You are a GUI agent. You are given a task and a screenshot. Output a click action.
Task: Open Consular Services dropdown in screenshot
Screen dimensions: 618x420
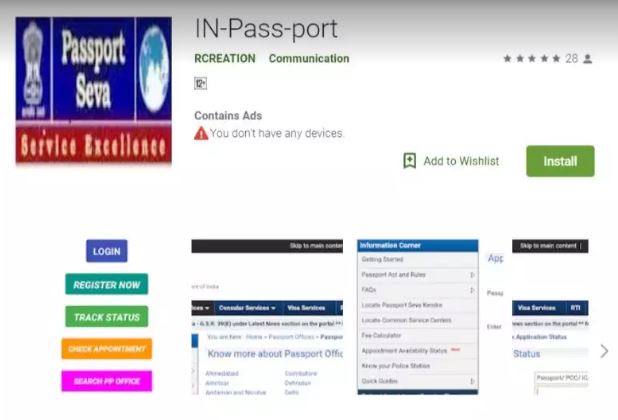[x=247, y=308]
